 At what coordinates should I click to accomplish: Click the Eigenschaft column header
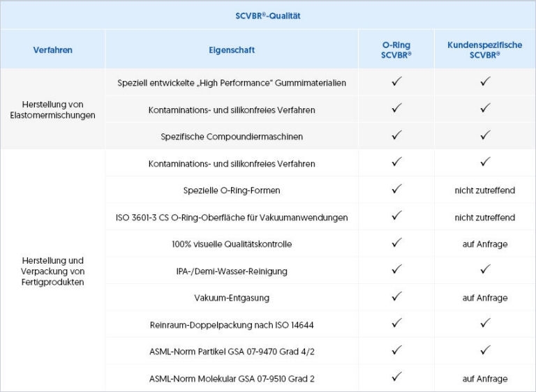[232, 50]
